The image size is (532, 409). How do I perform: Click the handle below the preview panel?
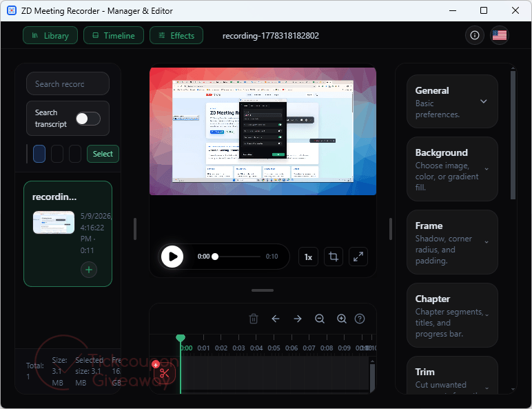[x=263, y=290]
